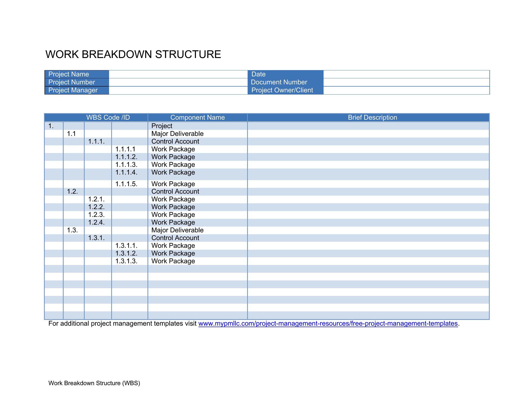Select WBS code '1.1.1.1' cell
The height and width of the screenshot is (411, 532).
coord(130,149)
